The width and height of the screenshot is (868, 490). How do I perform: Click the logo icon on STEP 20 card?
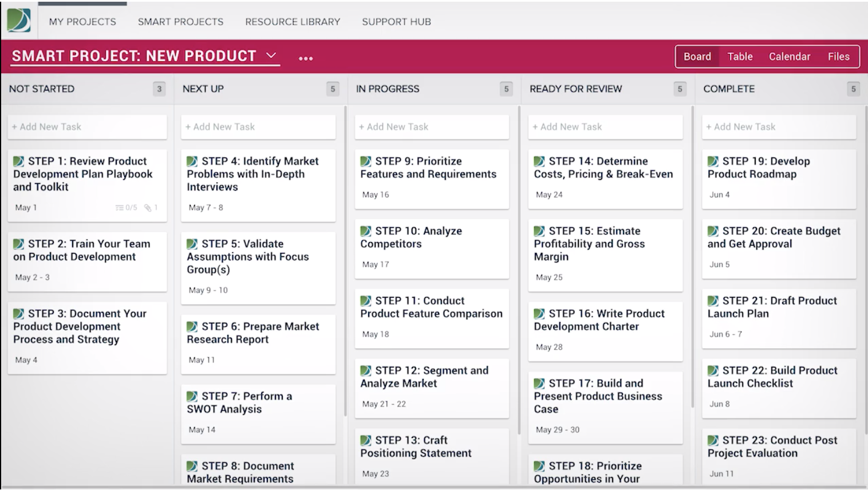pos(713,231)
